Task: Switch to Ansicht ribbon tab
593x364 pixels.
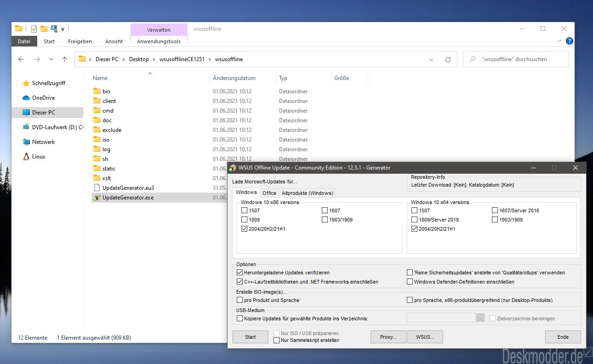Action: 114,41
